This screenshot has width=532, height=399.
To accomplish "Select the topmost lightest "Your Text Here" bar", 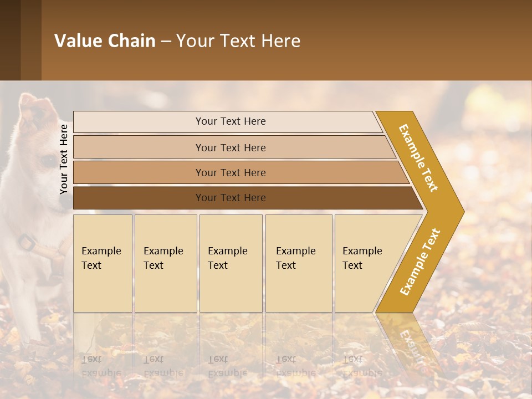I will coord(231,121).
